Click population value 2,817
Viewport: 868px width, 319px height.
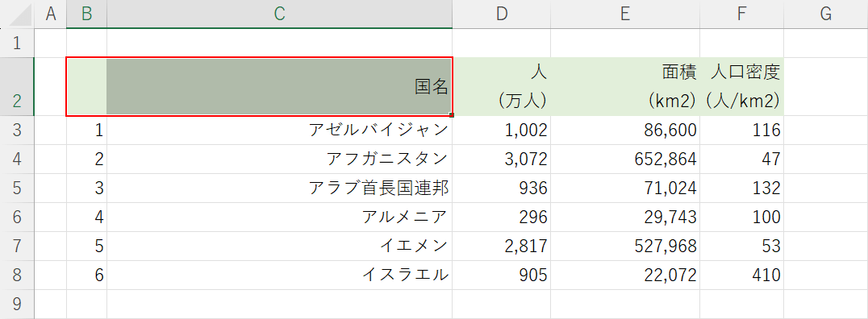[502, 246]
